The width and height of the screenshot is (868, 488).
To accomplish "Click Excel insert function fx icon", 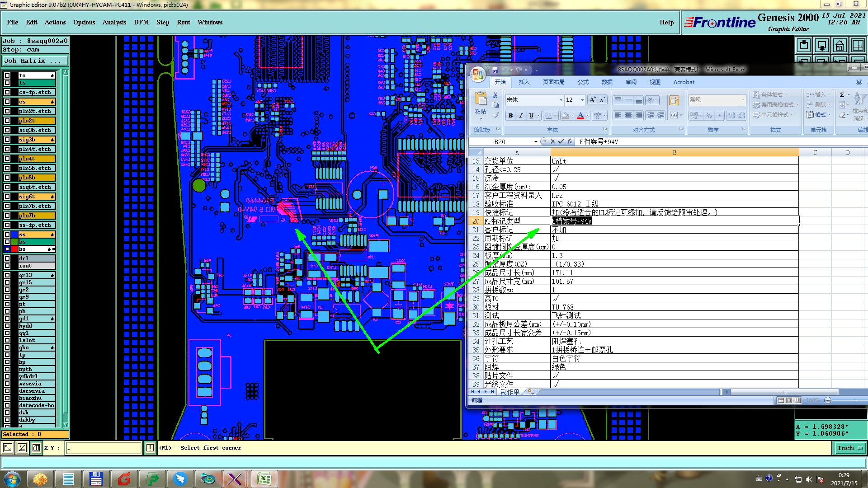I will click(x=570, y=141).
